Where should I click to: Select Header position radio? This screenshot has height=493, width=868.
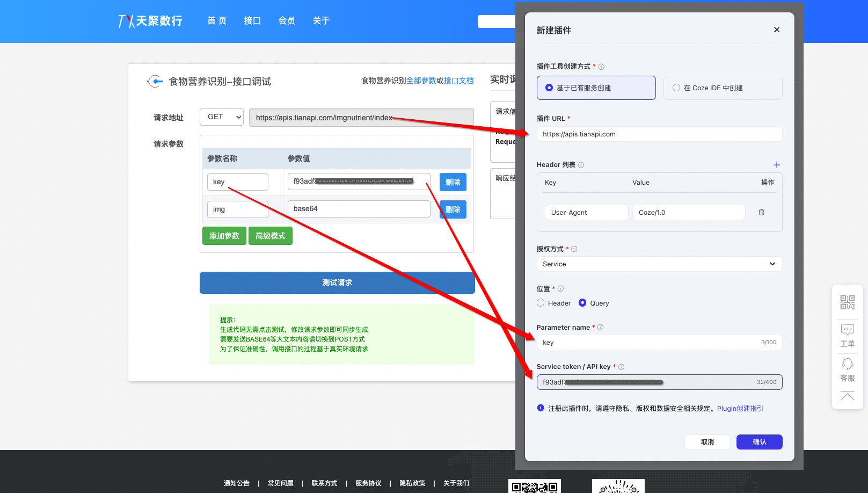click(x=541, y=303)
